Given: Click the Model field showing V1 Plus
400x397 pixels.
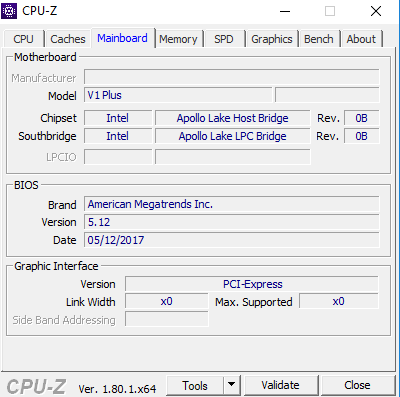Looking at the screenshot, I should (178, 95).
